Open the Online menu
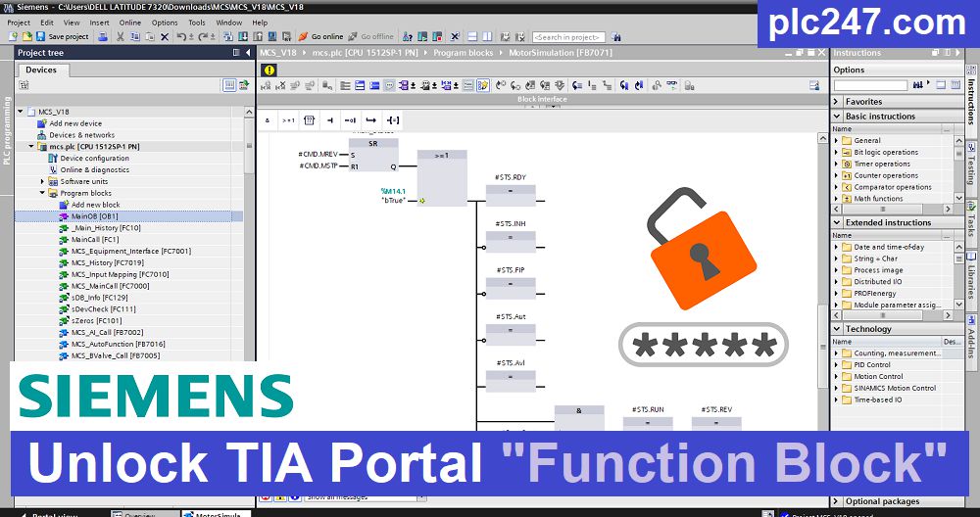 point(130,23)
